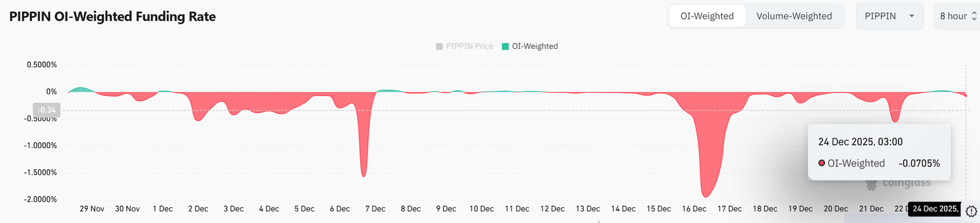Click the alert badge icon at bottom-right corner
Image resolution: width=980 pixels, height=223 pixels.
[x=971, y=211]
